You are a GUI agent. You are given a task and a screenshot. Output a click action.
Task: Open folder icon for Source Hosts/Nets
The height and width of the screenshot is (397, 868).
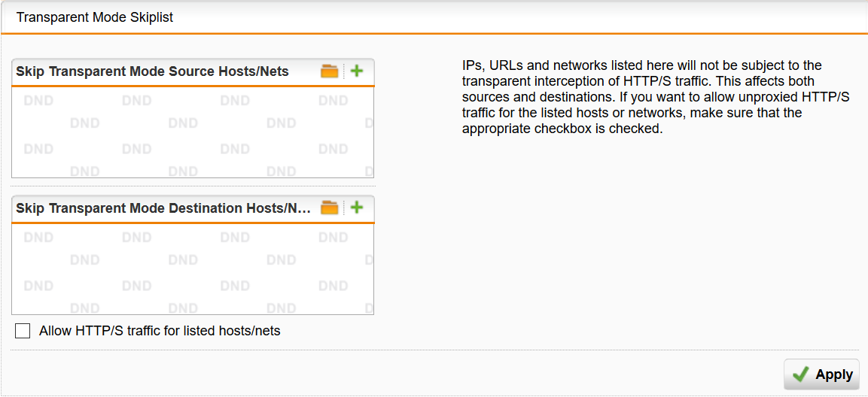[x=329, y=71]
